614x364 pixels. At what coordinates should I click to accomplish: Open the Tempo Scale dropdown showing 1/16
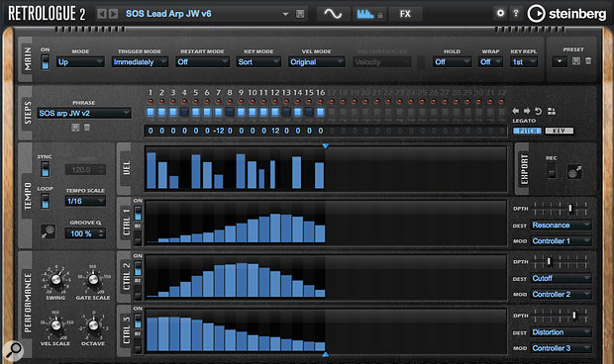(85, 201)
